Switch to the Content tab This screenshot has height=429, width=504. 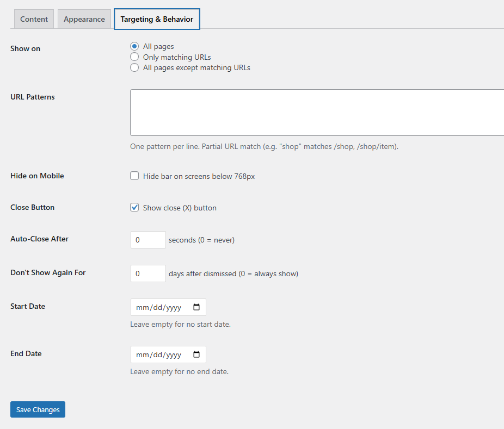click(34, 18)
